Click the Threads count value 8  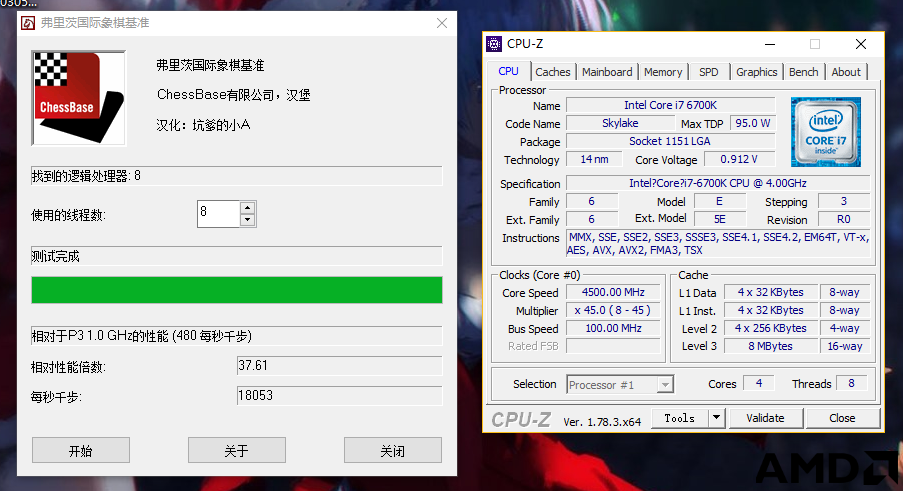click(x=851, y=383)
